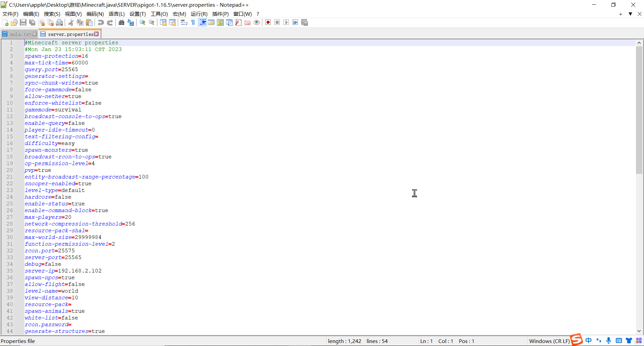The height and width of the screenshot is (346, 644).
Task: Open the 设置(T) menu
Action: 138,14
